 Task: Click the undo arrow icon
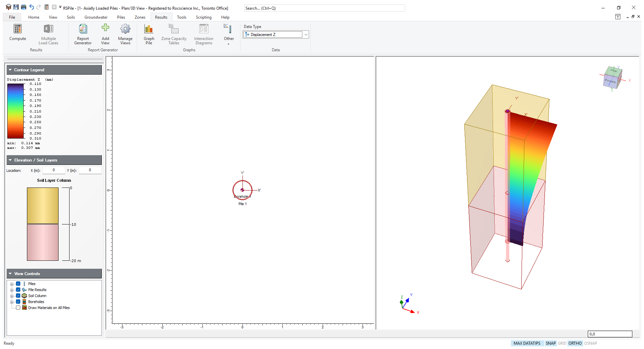coord(31,7)
